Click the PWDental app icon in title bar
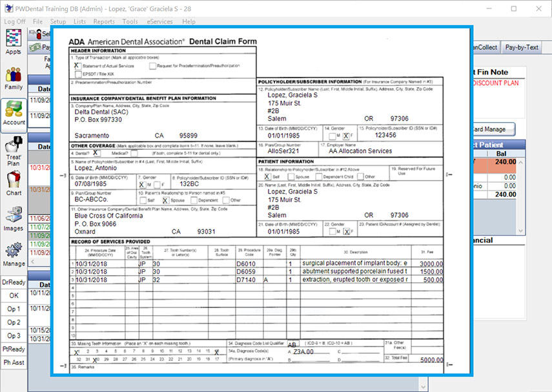The width and height of the screenshot is (552, 392). [8, 8]
